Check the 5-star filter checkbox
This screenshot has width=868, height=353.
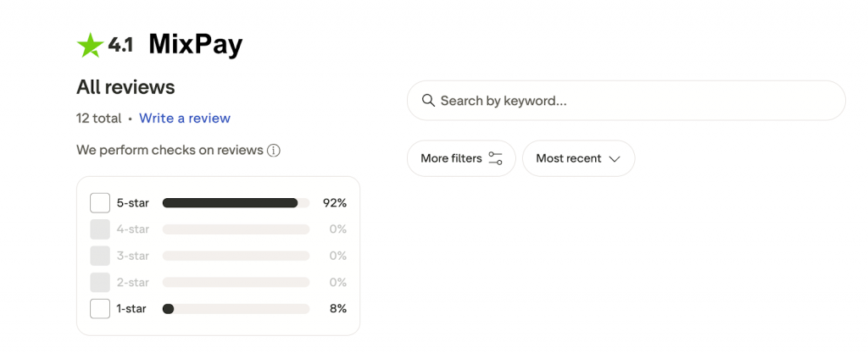coord(100,203)
